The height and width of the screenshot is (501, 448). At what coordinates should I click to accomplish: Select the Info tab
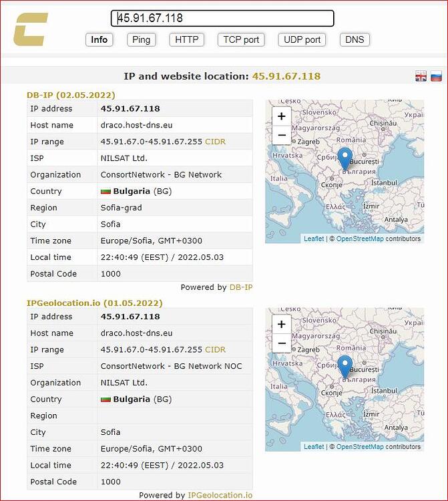coord(99,39)
